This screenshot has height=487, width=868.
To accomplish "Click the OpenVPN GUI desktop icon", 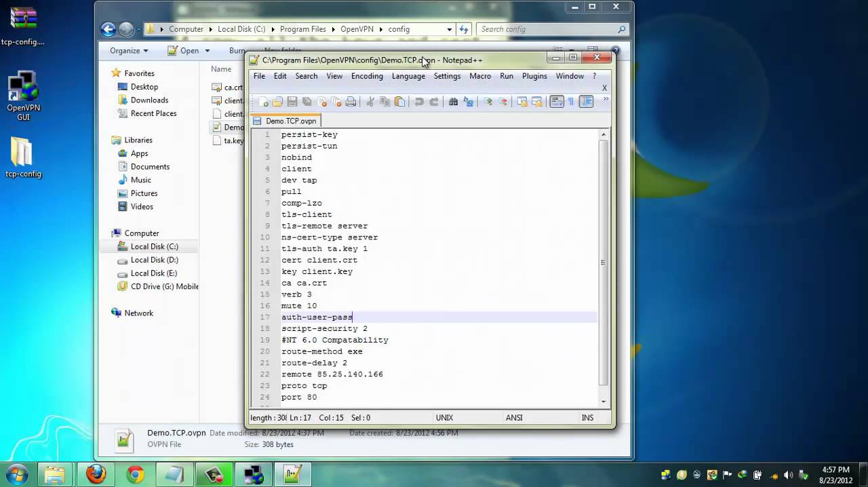I will 23,96.
